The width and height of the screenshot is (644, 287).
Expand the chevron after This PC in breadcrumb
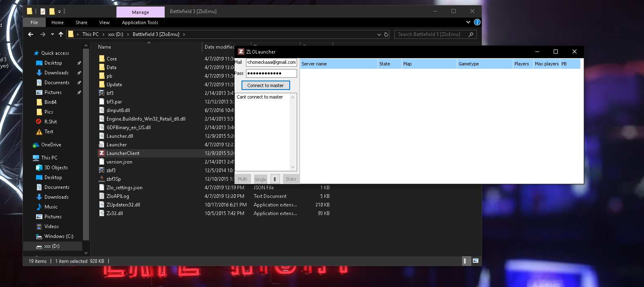tap(103, 34)
